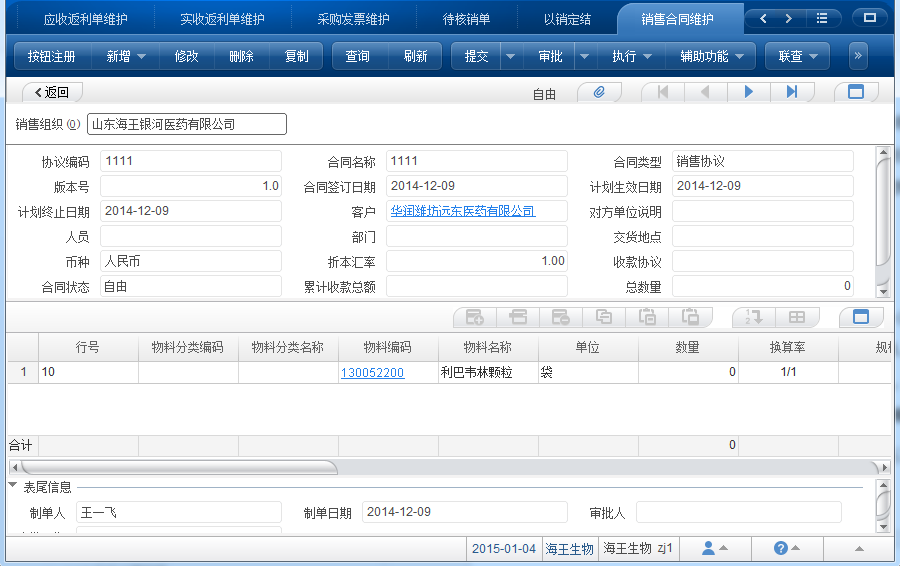Open the tab list menu icon
Screen dimensions: 900x566
822,19
